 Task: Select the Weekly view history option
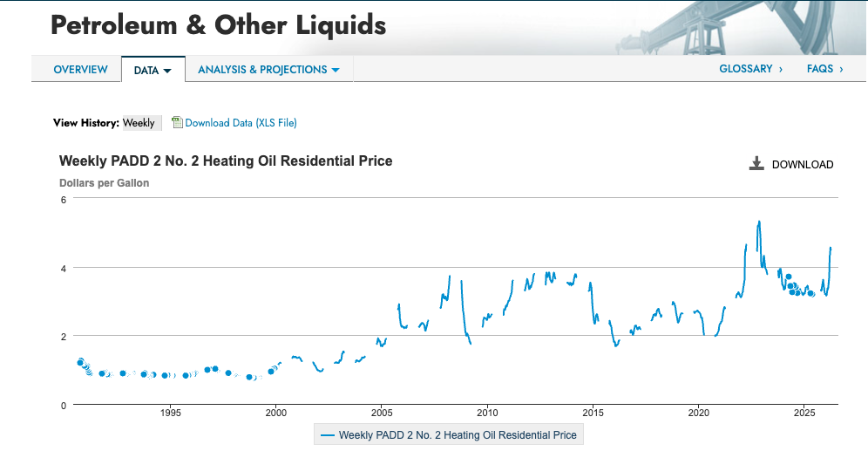(x=142, y=122)
